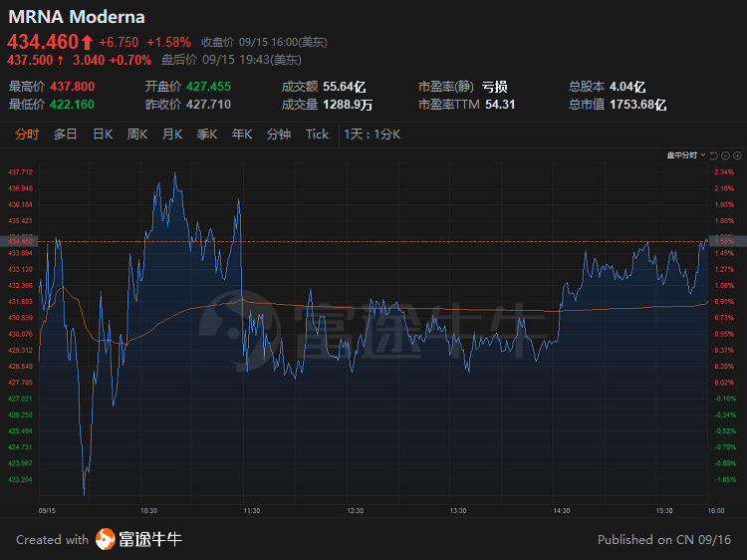Open the 周K weekly chart tab
747x560 pixels.
point(137,135)
